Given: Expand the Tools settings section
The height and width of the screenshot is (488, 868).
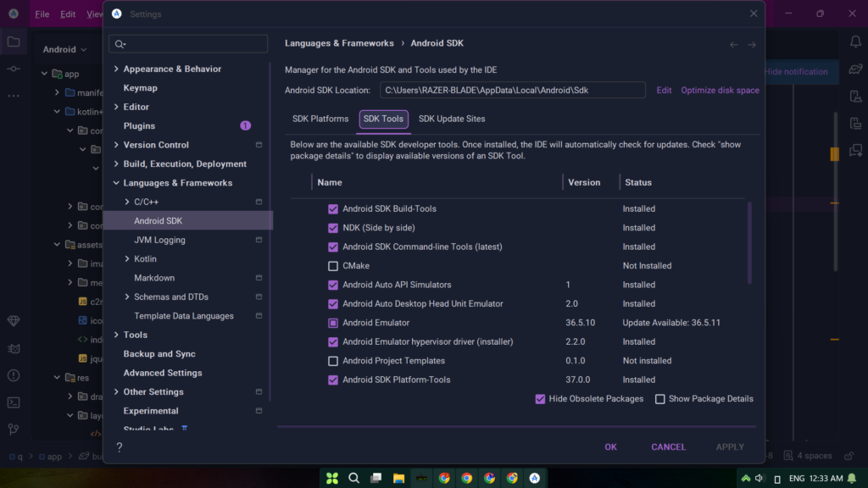Looking at the screenshot, I should (116, 335).
